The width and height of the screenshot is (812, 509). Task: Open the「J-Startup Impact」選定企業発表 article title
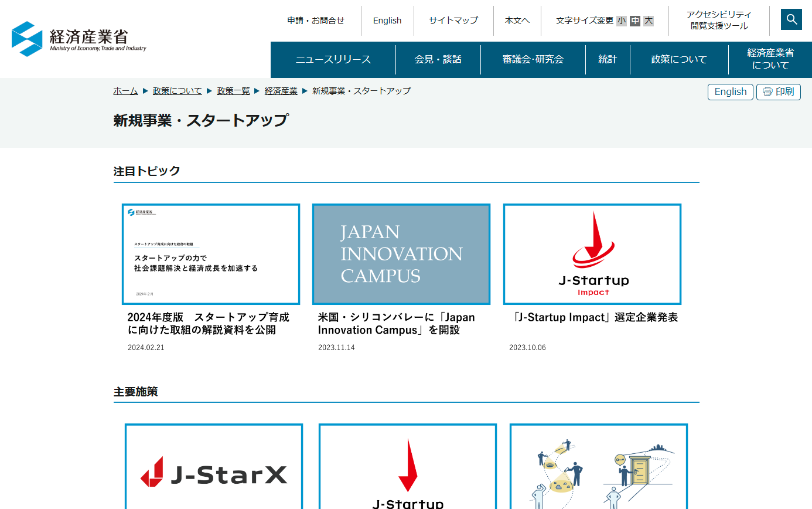593,317
